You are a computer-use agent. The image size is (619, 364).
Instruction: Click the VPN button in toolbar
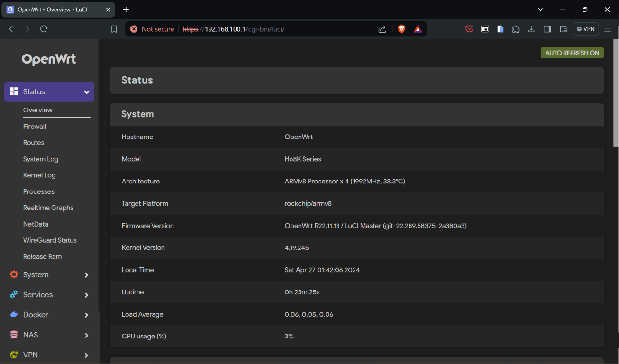click(586, 29)
